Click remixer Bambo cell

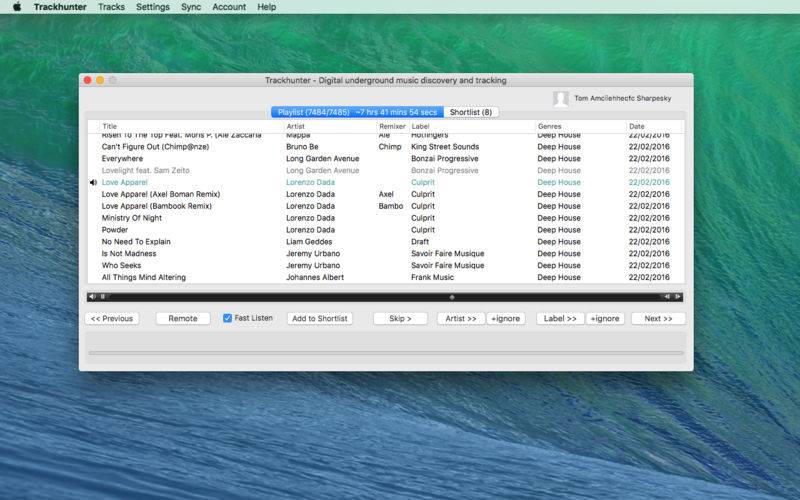(391, 206)
